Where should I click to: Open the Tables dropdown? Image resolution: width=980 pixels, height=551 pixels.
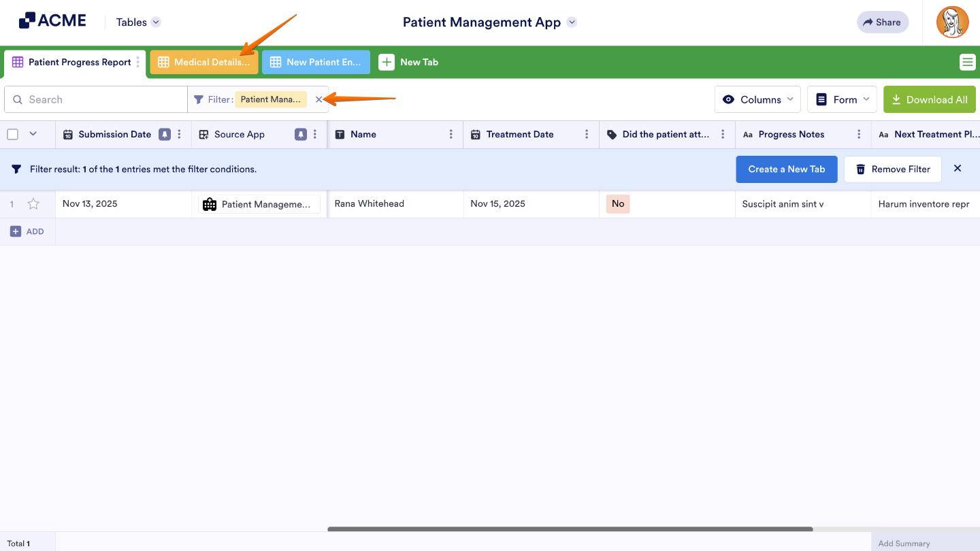point(137,22)
